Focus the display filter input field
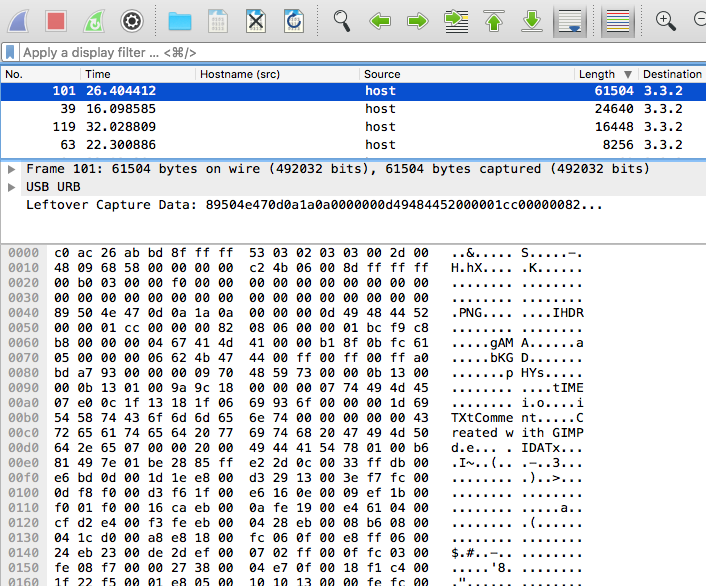The height and width of the screenshot is (586, 706). [x=362, y=52]
